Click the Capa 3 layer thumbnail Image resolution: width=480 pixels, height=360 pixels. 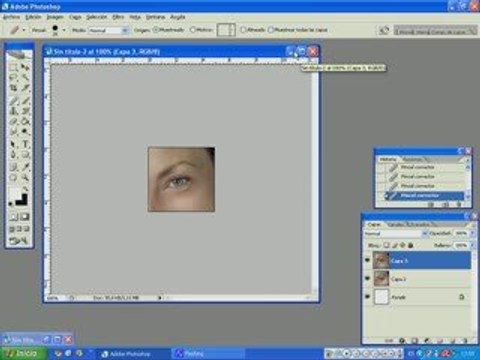click(x=381, y=260)
